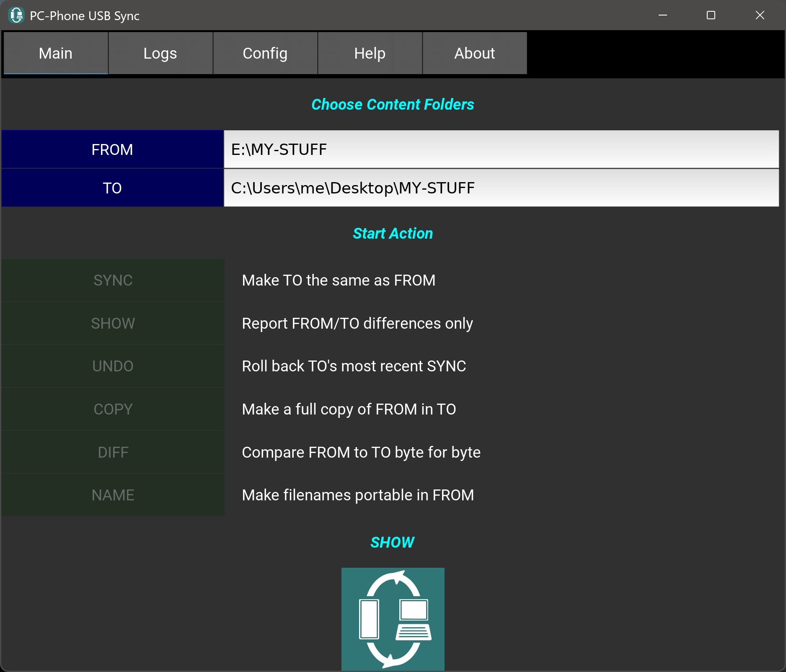Switch to the Main tab
This screenshot has height=672, width=786.
56,53
